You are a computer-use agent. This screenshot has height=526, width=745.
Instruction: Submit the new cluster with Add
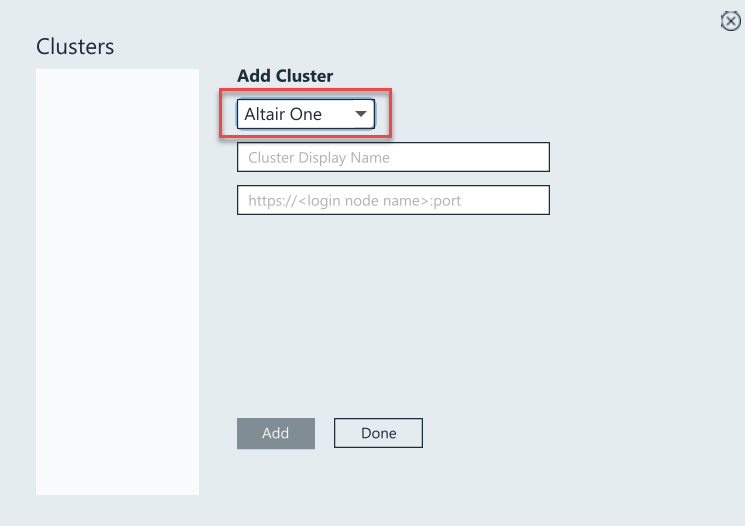click(x=275, y=433)
